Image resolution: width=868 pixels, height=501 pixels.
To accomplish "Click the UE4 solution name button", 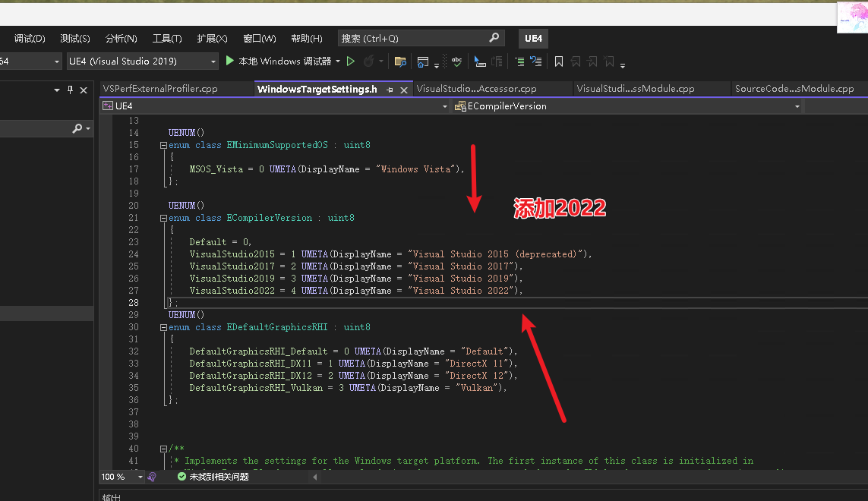I will click(533, 38).
